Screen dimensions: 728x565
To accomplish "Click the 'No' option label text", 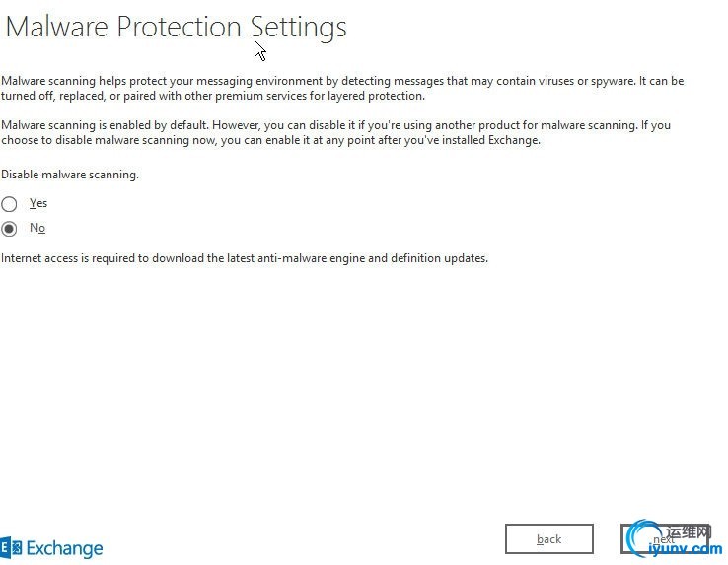I will (x=37, y=228).
